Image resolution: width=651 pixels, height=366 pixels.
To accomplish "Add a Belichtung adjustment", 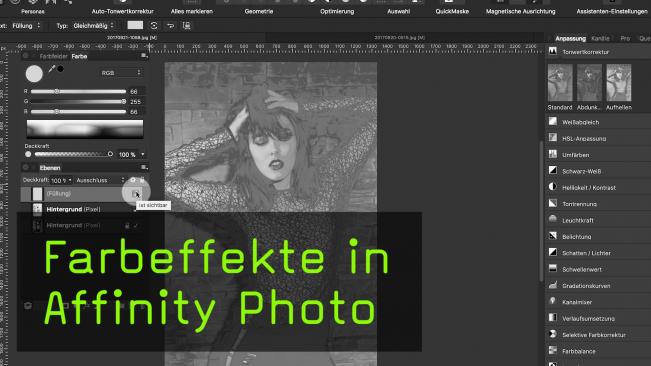I will pyautogui.click(x=598, y=237).
